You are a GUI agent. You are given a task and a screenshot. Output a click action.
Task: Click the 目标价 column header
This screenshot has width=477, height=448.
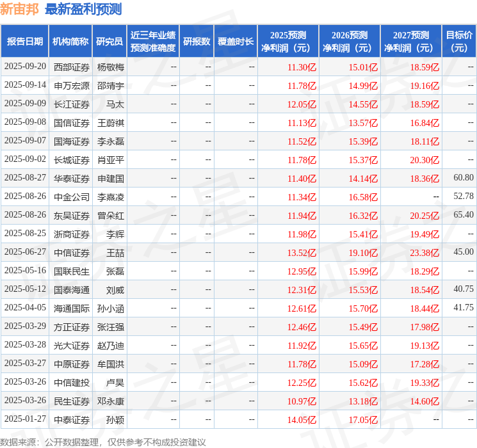[459, 42]
